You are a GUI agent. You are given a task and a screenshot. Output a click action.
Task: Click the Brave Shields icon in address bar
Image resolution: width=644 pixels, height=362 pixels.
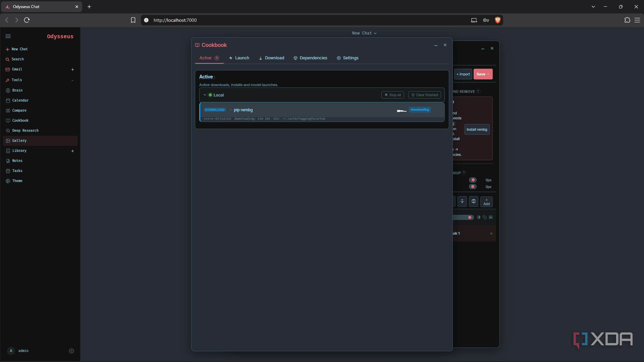coord(498,20)
